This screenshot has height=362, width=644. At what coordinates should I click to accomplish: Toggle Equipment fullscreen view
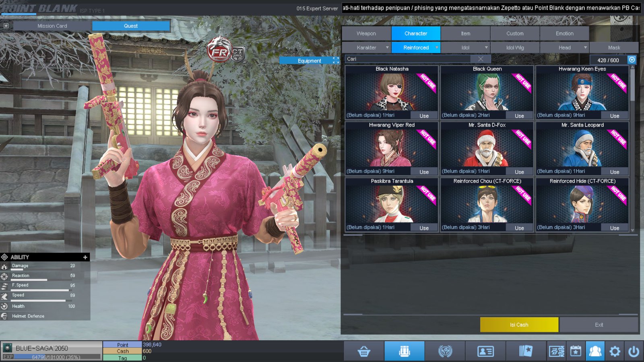click(x=336, y=60)
